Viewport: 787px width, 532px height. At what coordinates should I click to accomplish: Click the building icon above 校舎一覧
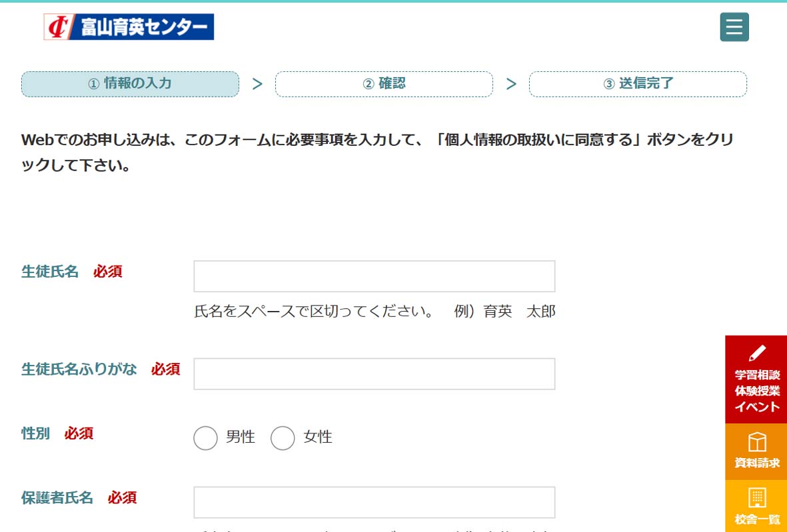pos(756,497)
